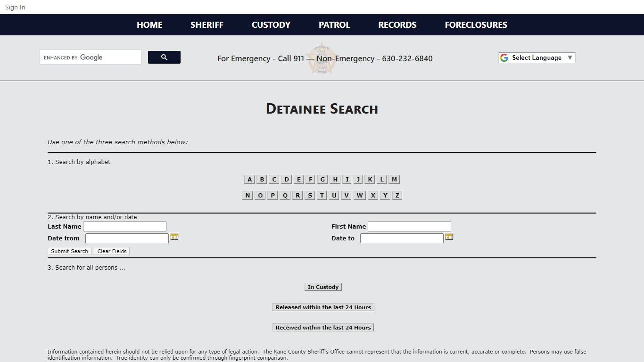This screenshot has height=362, width=644.
Task: Search detainees by letter B
Action: click(x=262, y=180)
